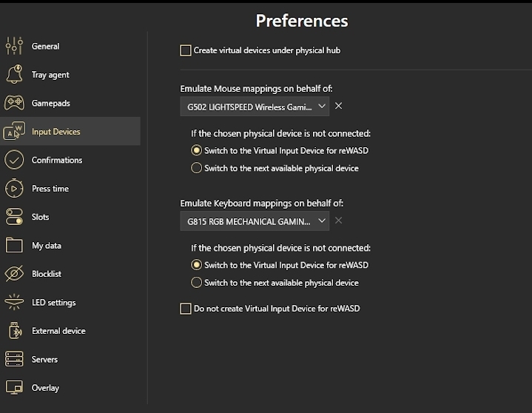Image resolution: width=532 pixels, height=413 pixels.
Task: Open the Servers section
Action: 44,360
